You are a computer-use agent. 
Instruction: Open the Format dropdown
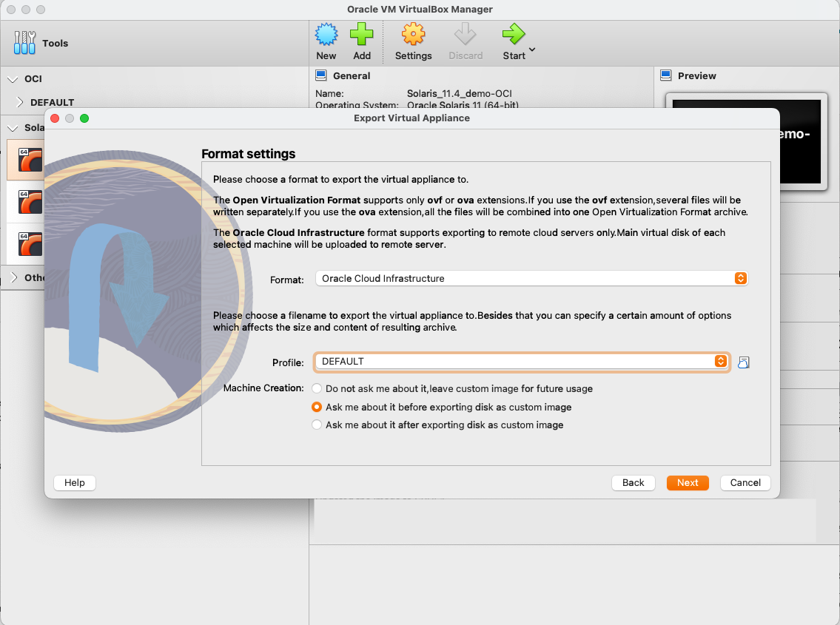tap(740, 278)
